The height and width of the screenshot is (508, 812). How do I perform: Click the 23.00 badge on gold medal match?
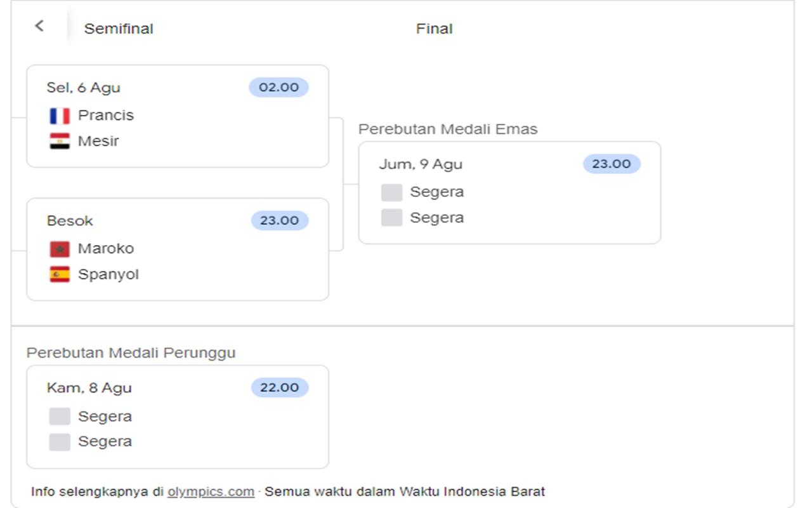coord(612,164)
